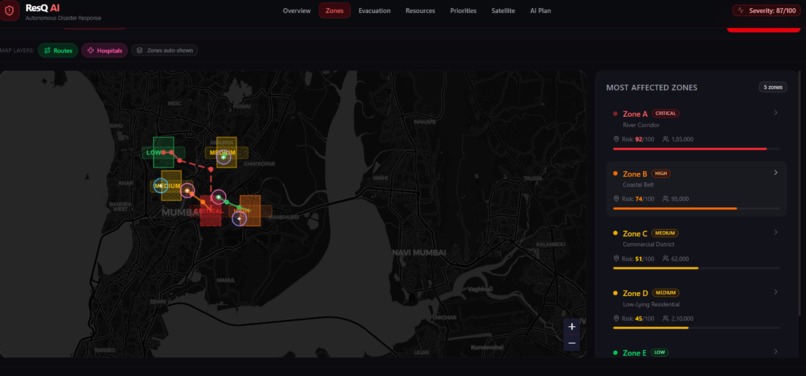Click the Zones auto-shown layers icon

pos(140,50)
